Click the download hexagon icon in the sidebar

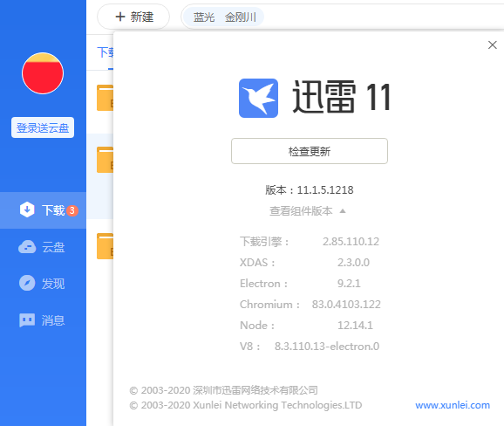pos(27,210)
